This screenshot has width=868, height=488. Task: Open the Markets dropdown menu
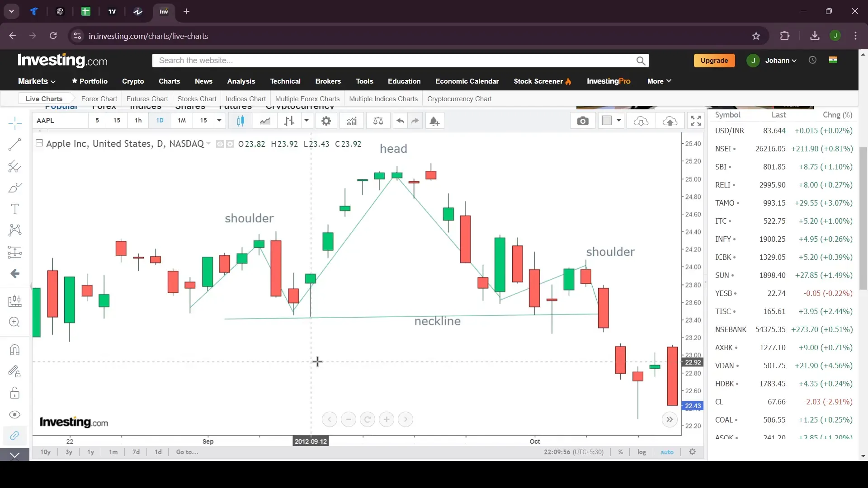click(37, 81)
